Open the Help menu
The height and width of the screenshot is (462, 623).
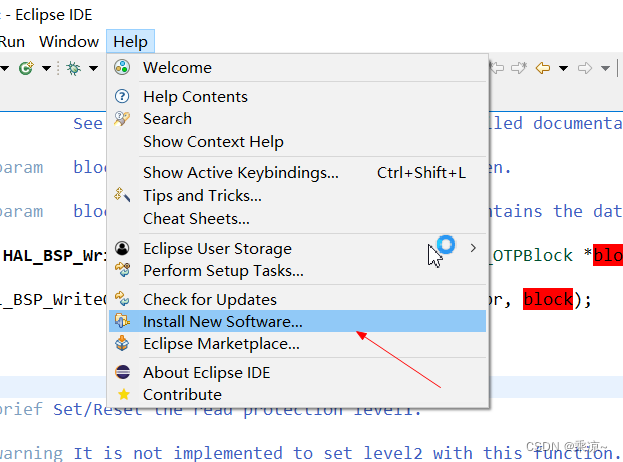pos(130,41)
